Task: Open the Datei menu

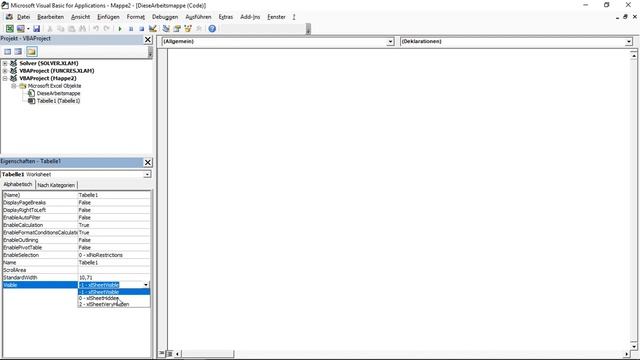Action: coord(23,17)
